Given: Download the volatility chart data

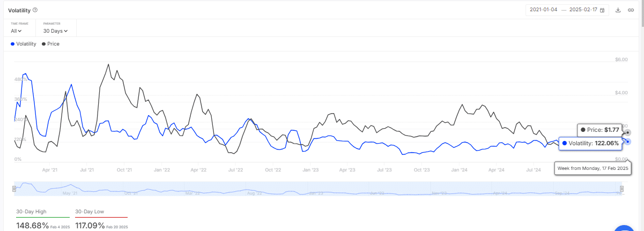Looking at the screenshot, I should coord(618,10).
